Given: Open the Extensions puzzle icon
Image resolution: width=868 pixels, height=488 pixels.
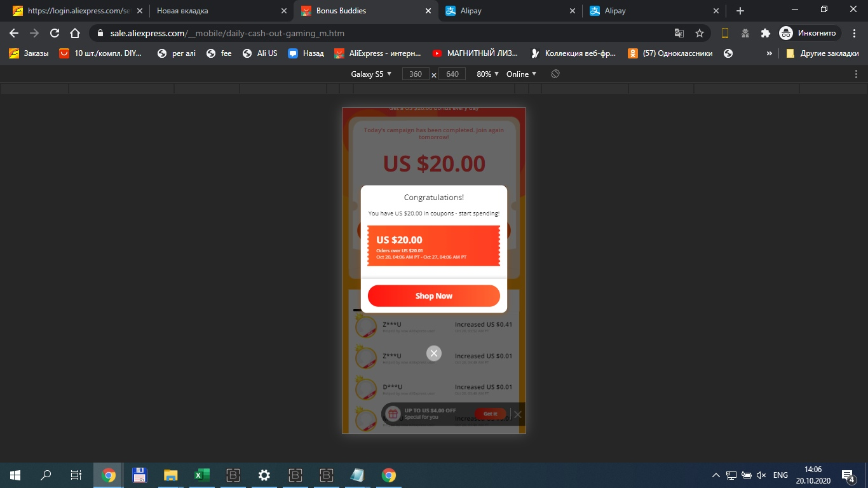Looking at the screenshot, I should tap(765, 33).
